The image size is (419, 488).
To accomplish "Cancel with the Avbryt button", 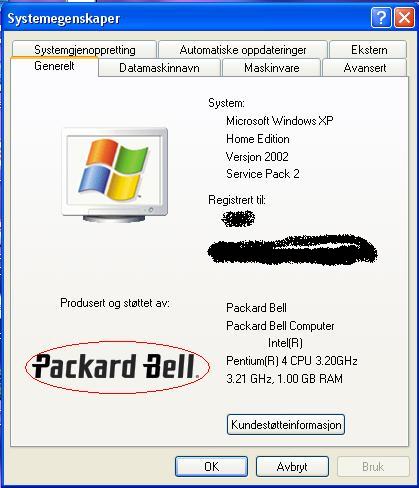I will tap(292, 467).
